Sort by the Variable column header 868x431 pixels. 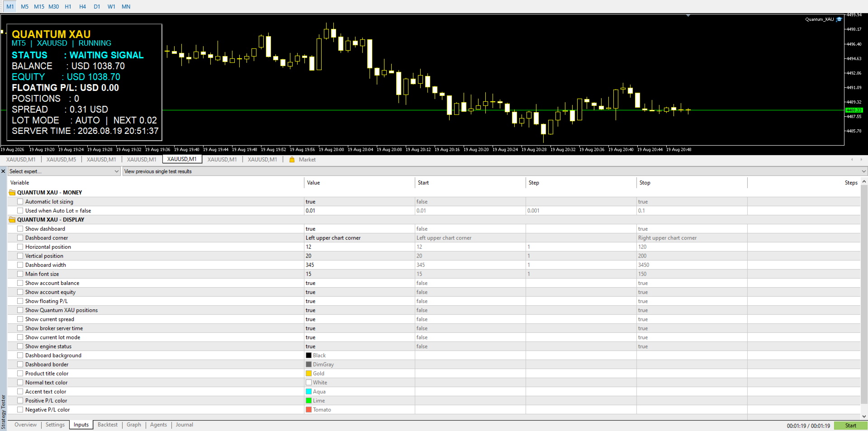click(156, 183)
